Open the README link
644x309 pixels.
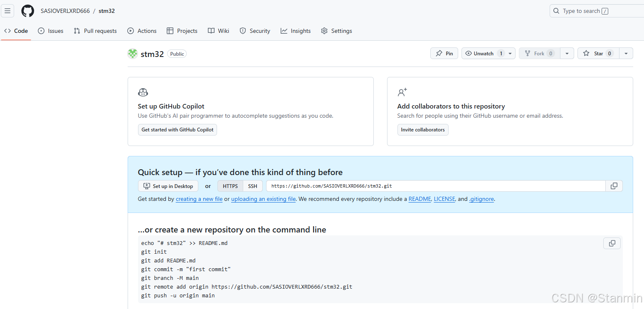click(420, 199)
